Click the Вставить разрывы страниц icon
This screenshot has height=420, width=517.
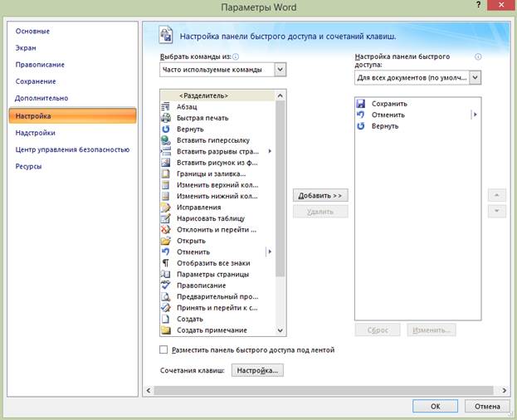click(x=165, y=151)
